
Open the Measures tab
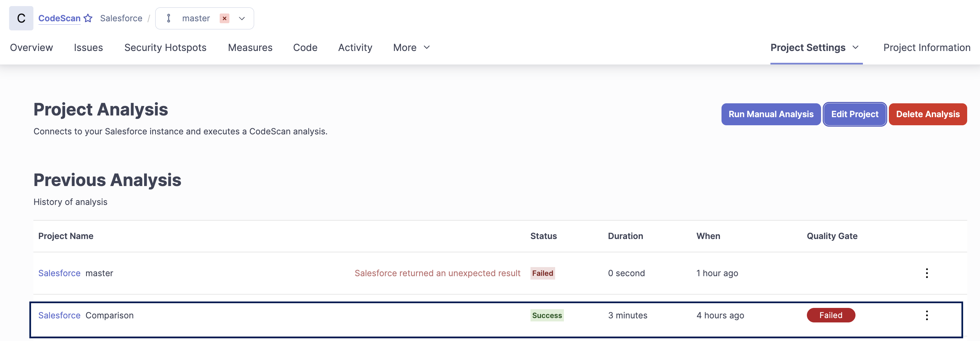coord(250,48)
